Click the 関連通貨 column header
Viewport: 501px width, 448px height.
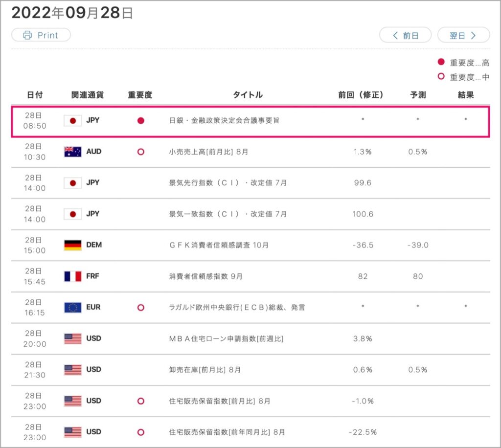pyautogui.click(x=87, y=95)
